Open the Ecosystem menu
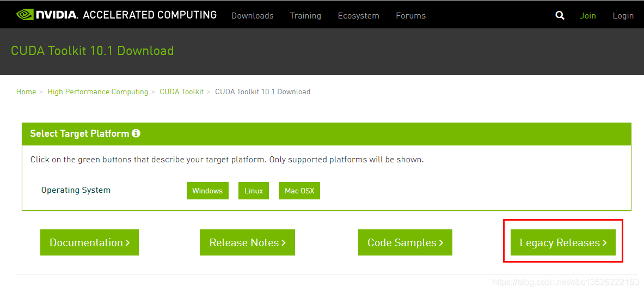This screenshot has width=644, height=292. 359,16
